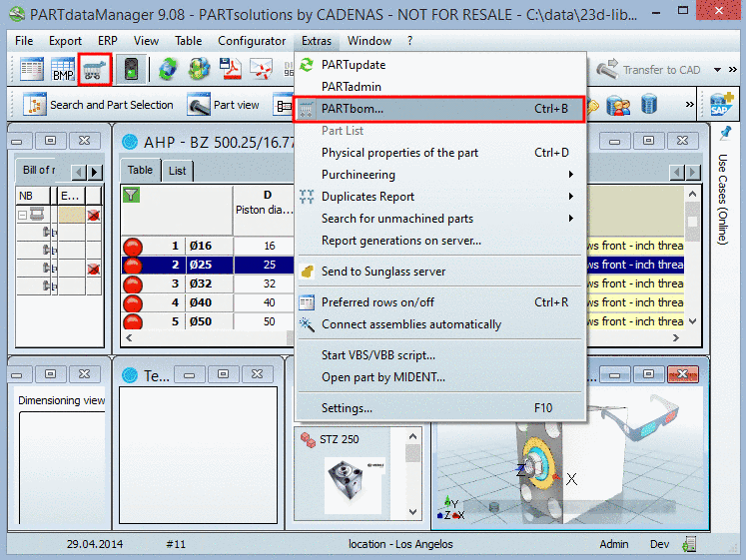Click the PARTupdate green arrows icon
The image size is (746, 560).
[307, 65]
